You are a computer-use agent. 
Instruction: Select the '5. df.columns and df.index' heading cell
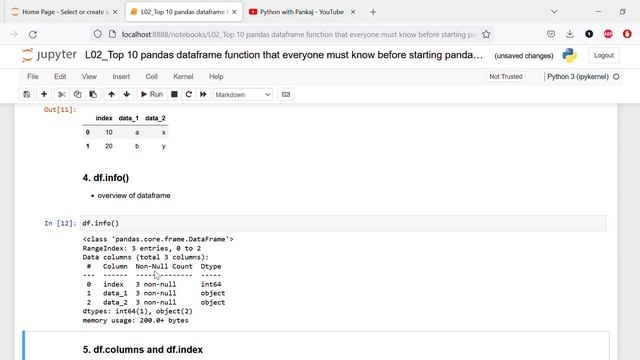[x=142, y=350]
